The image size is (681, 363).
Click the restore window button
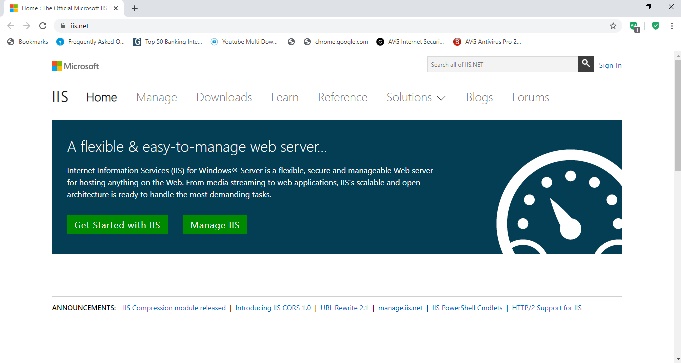pyautogui.click(x=648, y=7)
